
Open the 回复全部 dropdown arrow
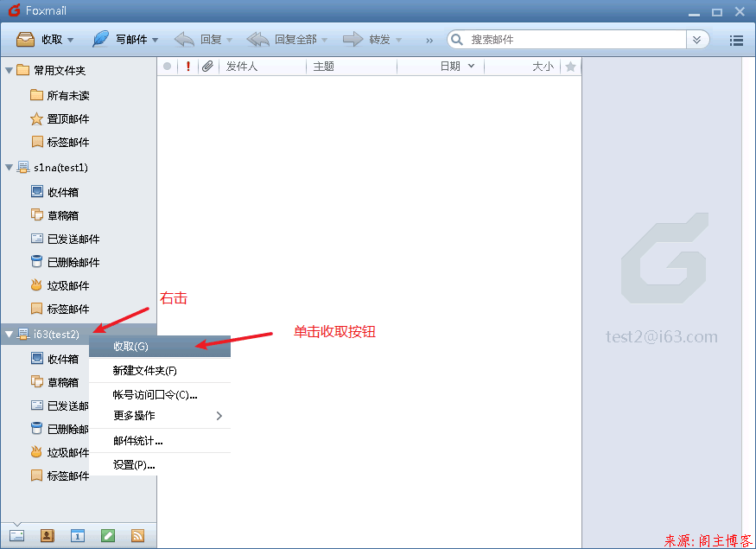click(x=325, y=40)
